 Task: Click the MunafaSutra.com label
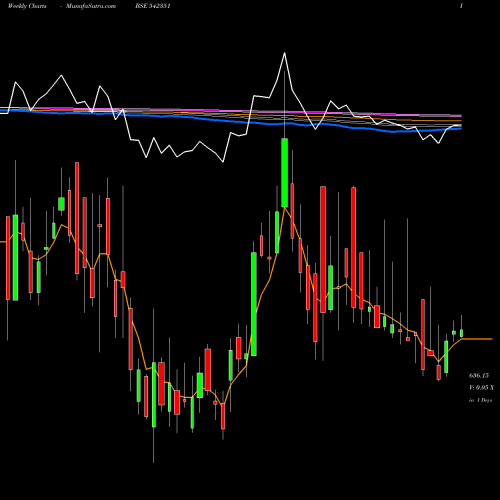[x=91, y=6]
